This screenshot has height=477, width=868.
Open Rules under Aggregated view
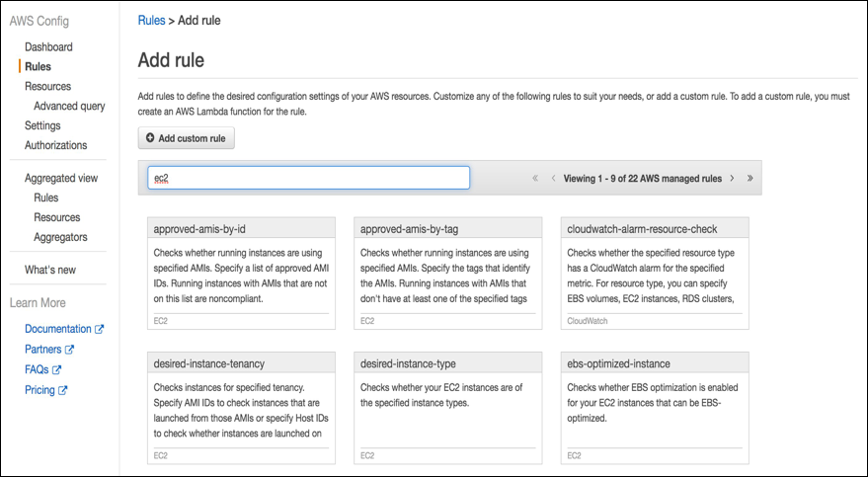[46, 198]
